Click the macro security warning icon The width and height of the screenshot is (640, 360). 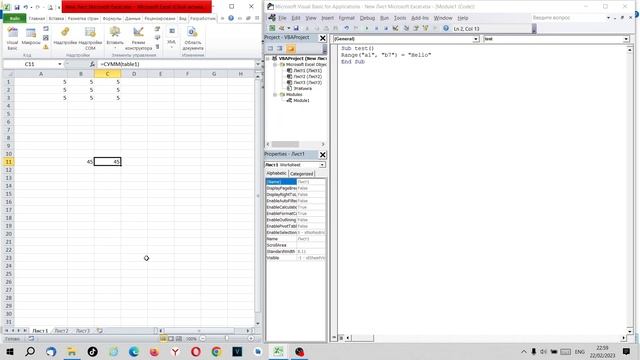coord(46,47)
